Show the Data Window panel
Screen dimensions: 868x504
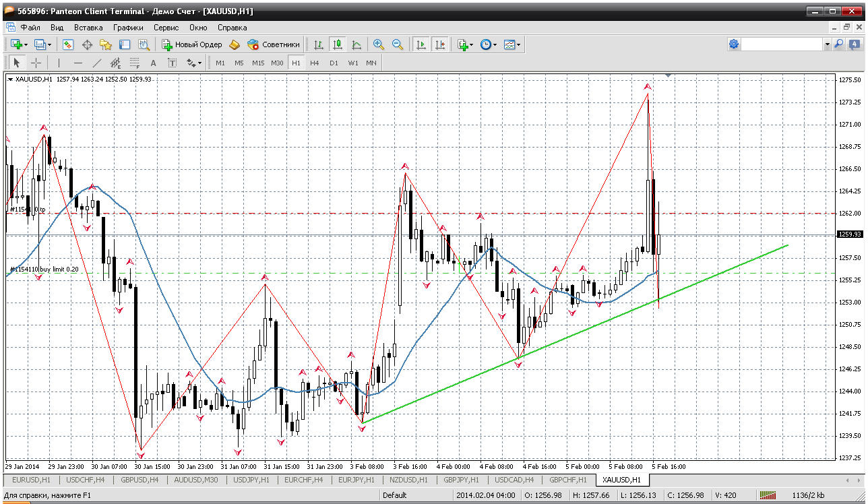[87, 44]
